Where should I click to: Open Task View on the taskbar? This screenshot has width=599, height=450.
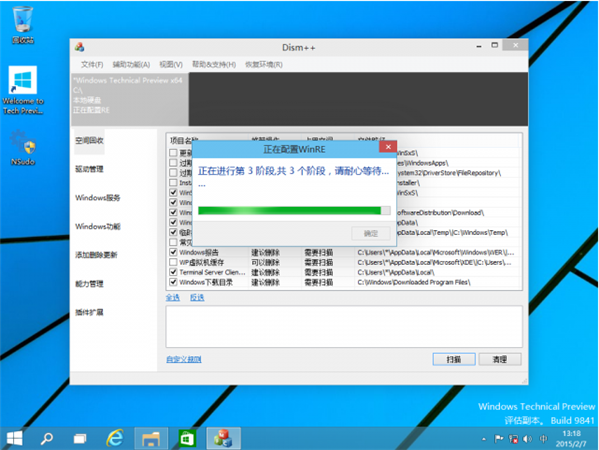click(80, 439)
